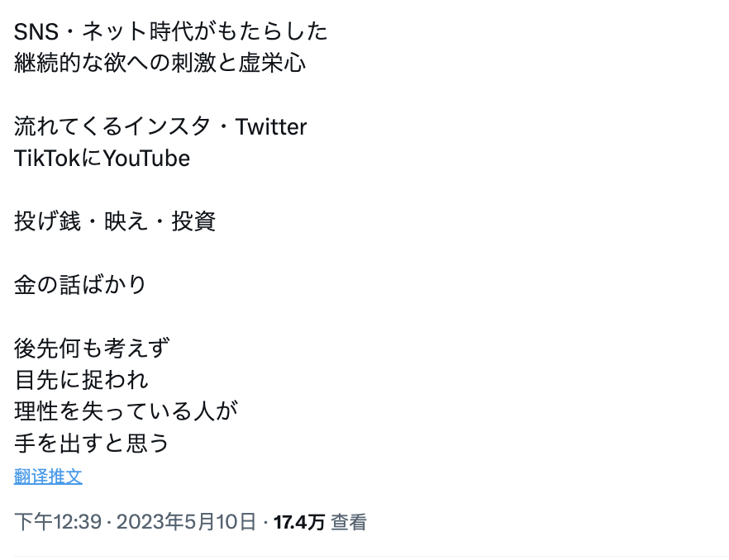Click the line 理性を失っている人が

click(x=126, y=411)
